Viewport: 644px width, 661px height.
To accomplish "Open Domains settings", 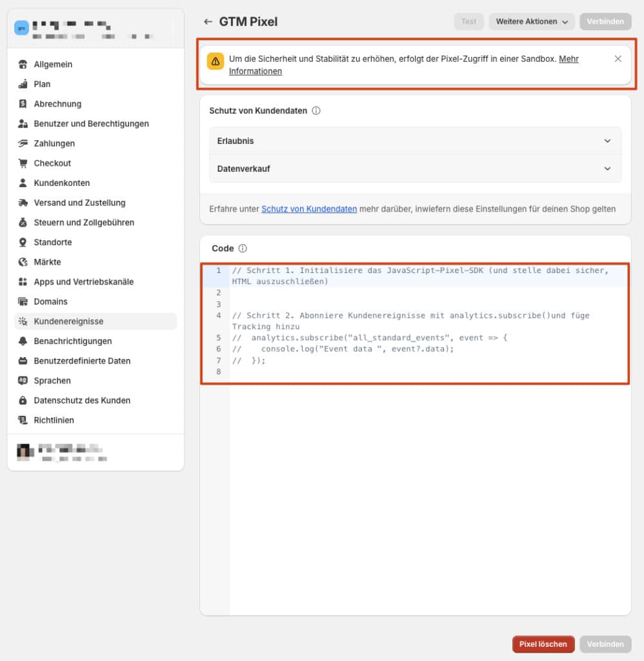I will click(96, 302).
